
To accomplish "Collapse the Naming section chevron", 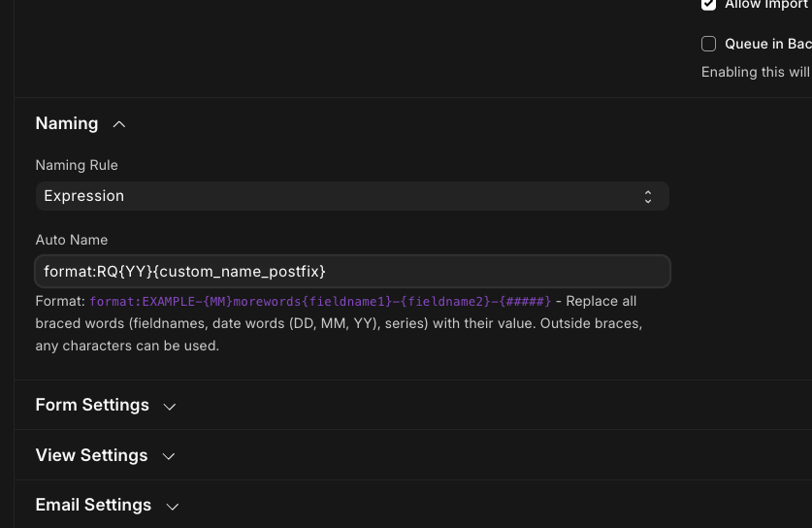I will click(119, 124).
